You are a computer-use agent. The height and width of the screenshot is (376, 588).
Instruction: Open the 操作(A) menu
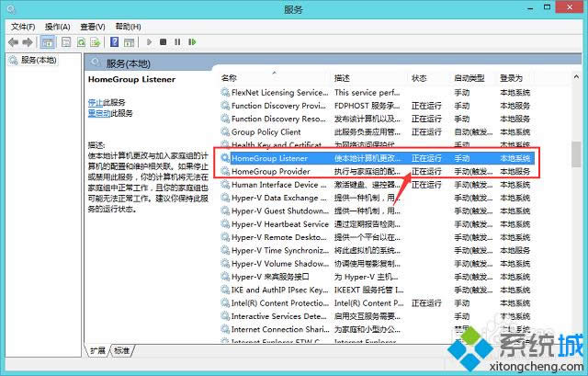click(58, 27)
